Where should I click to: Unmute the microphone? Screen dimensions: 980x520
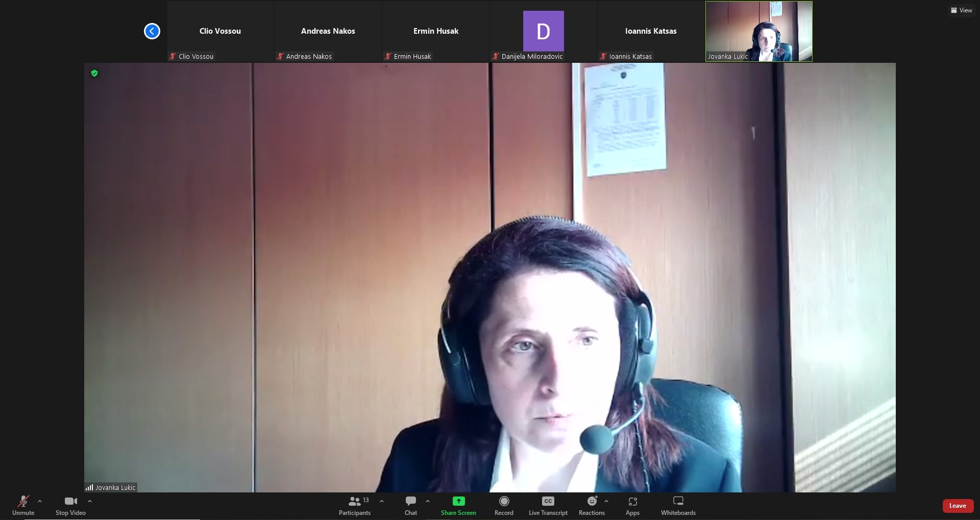[23, 505]
